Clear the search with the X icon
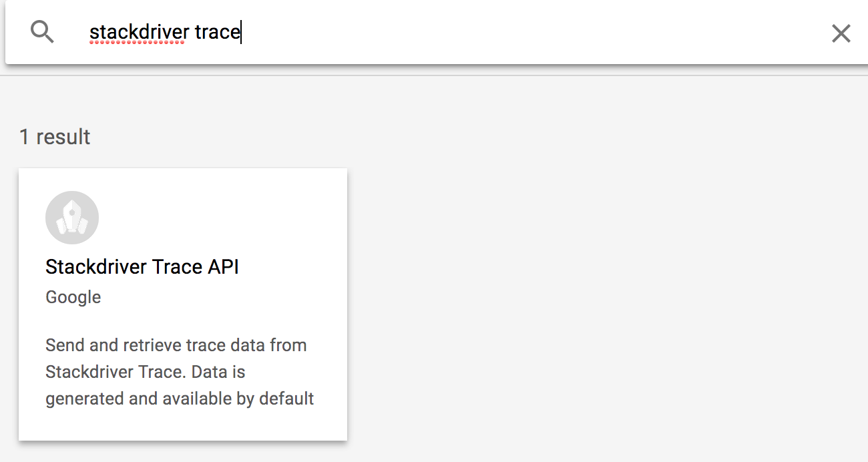The width and height of the screenshot is (868, 462). (841, 33)
